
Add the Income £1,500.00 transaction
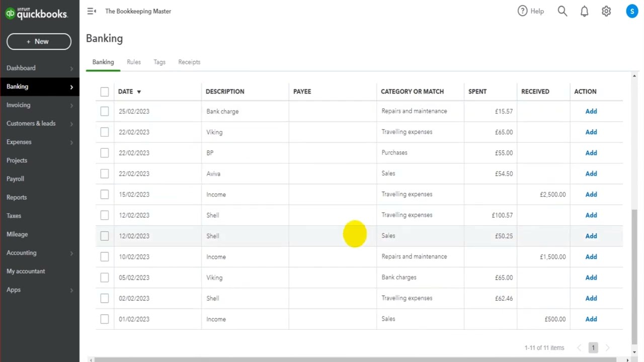tap(591, 256)
